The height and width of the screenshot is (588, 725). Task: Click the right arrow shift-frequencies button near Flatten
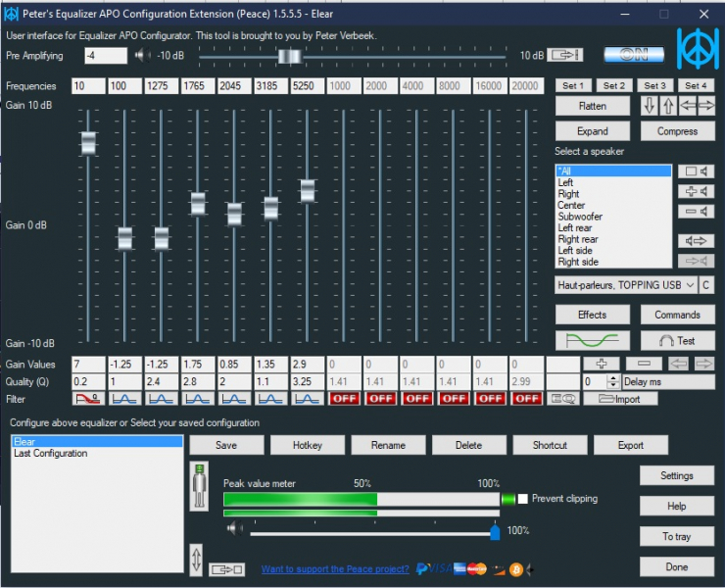point(706,106)
